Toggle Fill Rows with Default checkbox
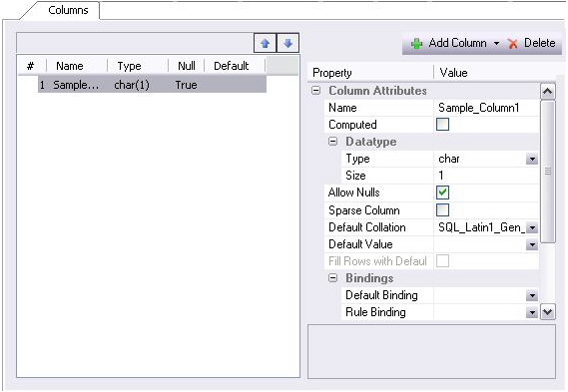568x392 pixels. 442,260
